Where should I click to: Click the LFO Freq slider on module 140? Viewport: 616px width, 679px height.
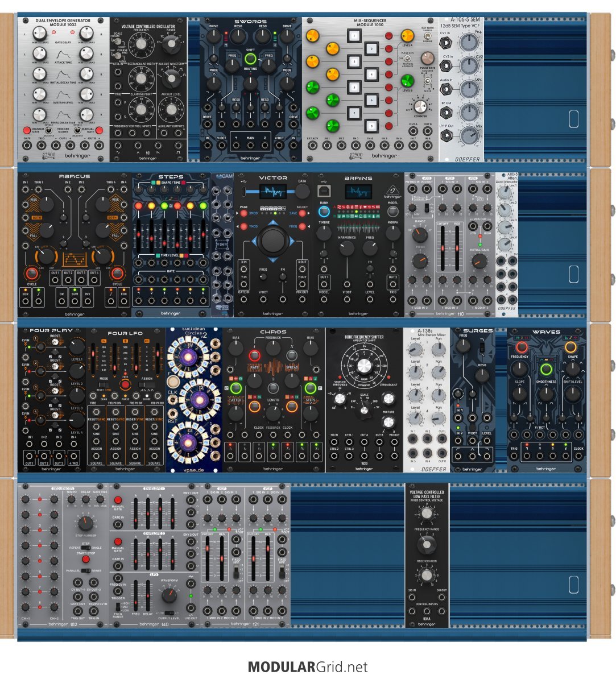pos(135,595)
